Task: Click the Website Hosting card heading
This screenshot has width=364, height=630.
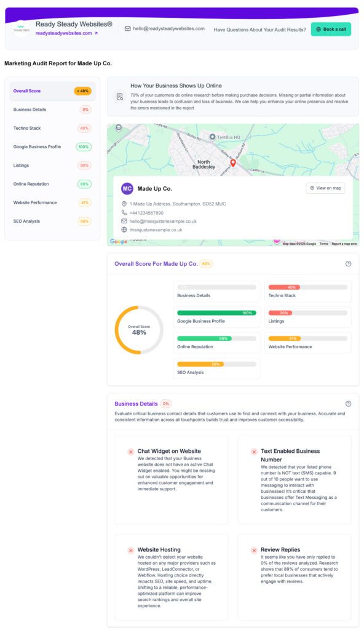Action: tap(159, 549)
